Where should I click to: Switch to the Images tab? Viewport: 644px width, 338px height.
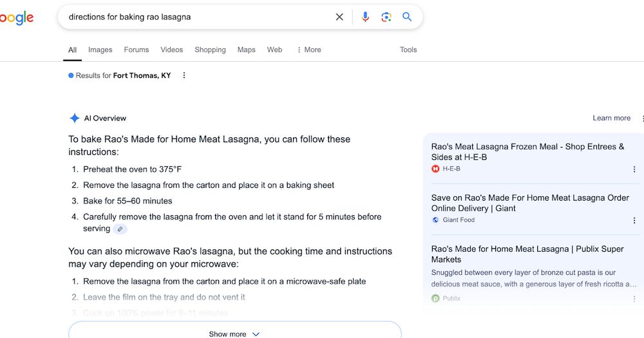[x=100, y=50]
